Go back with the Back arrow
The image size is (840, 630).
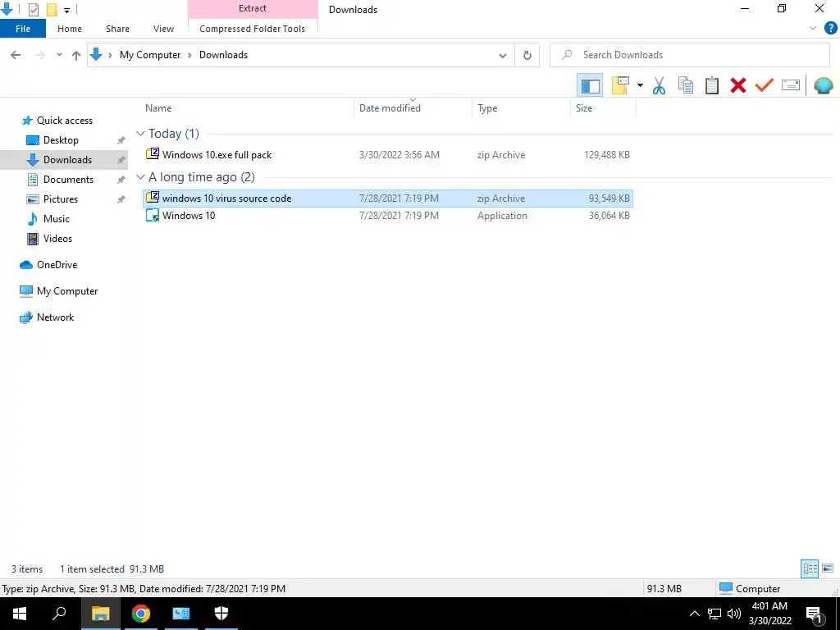16,55
